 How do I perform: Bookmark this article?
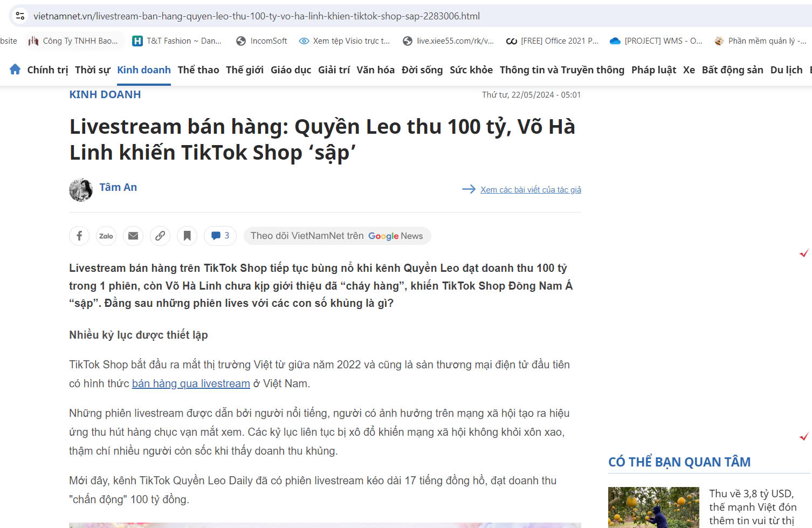point(187,236)
